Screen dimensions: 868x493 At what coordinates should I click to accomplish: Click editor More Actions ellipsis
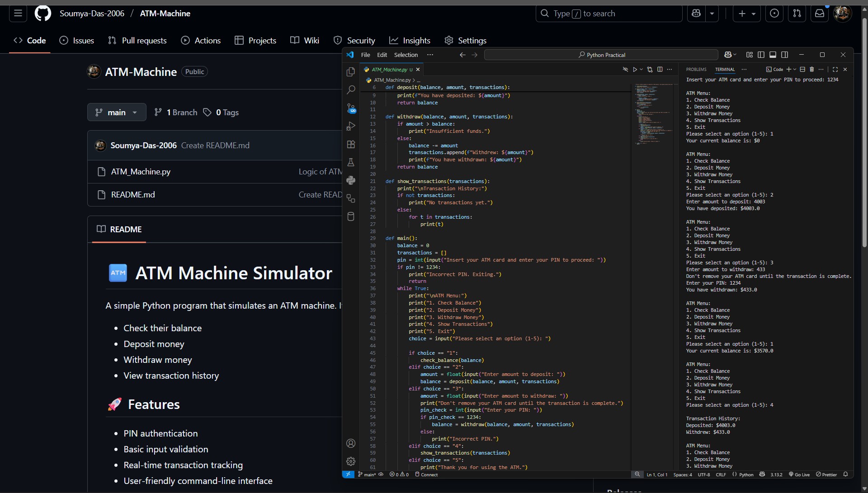pyautogui.click(x=670, y=70)
